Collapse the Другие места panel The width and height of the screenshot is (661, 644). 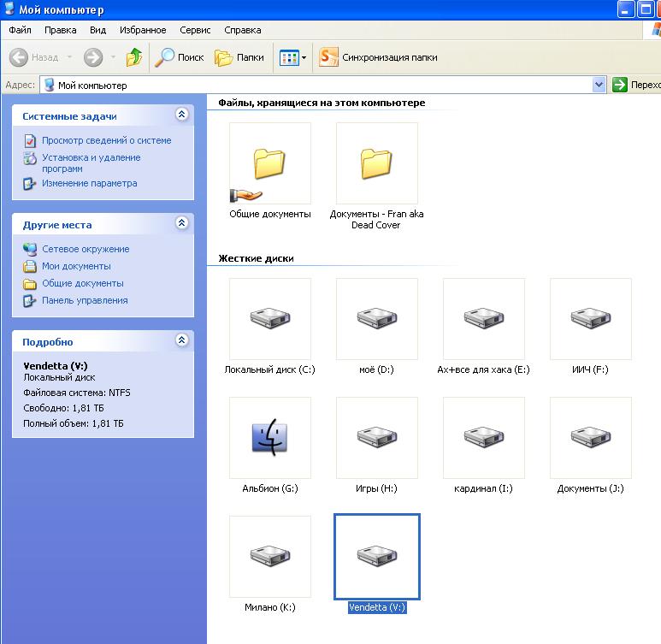[181, 222]
